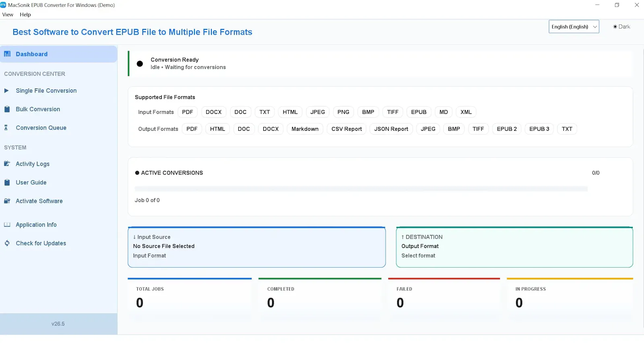The image size is (644, 346).
Task: Click the HTML output format chip
Action: click(218, 129)
